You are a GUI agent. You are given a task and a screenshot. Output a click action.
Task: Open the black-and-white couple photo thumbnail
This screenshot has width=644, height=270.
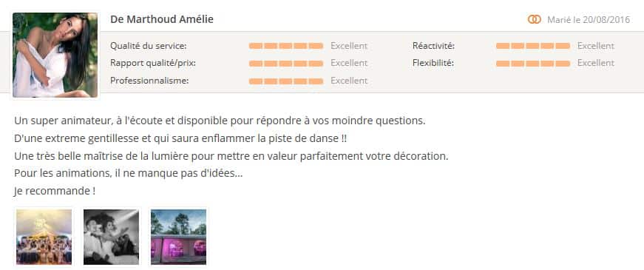tap(112, 237)
